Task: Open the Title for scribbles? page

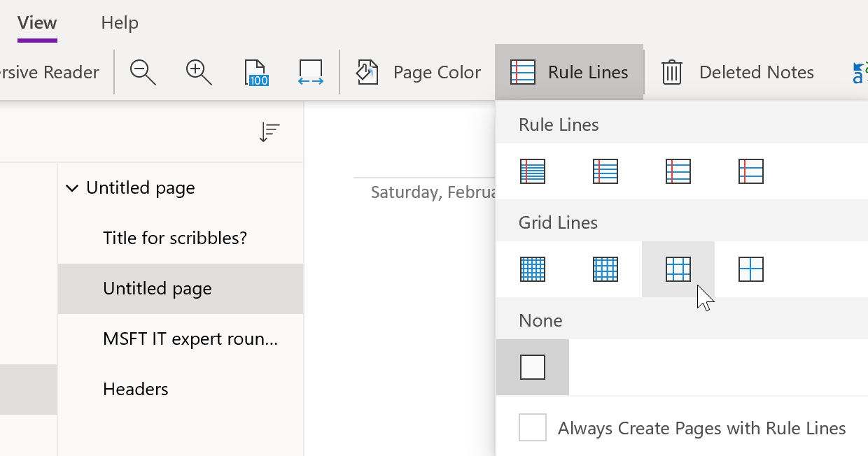Action: 181,238
